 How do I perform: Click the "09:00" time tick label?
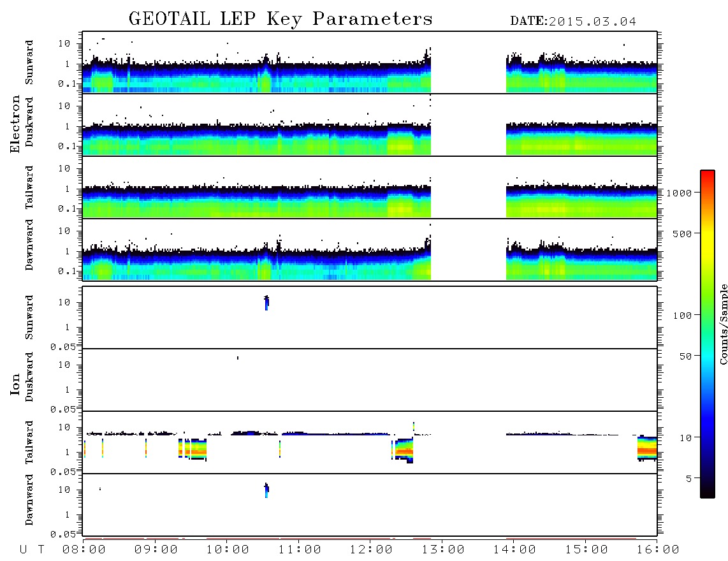point(156,550)
